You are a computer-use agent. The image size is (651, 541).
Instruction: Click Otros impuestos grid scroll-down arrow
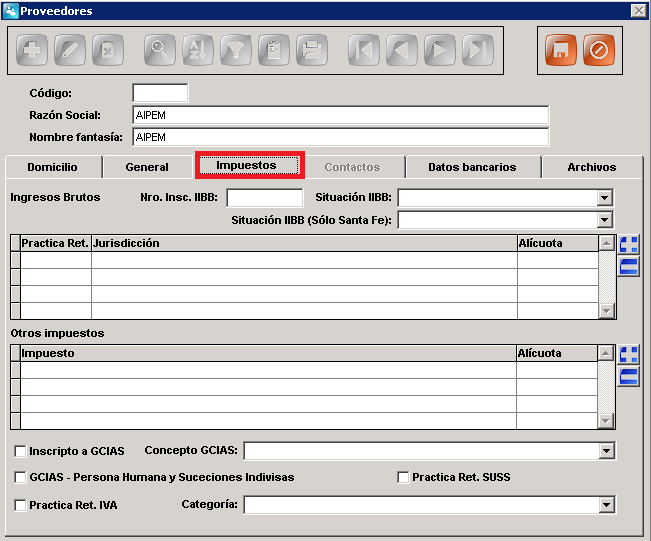[x=605, y=421]
